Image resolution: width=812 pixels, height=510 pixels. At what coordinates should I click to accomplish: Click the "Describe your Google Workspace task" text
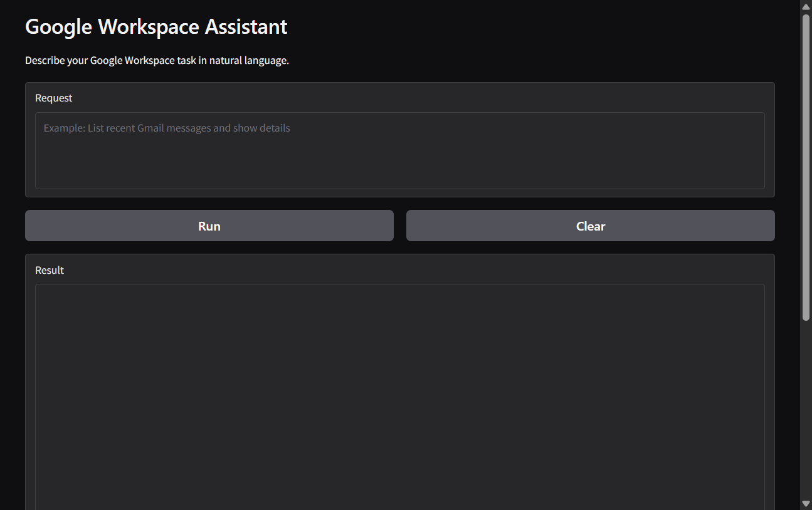coord(158,61)
